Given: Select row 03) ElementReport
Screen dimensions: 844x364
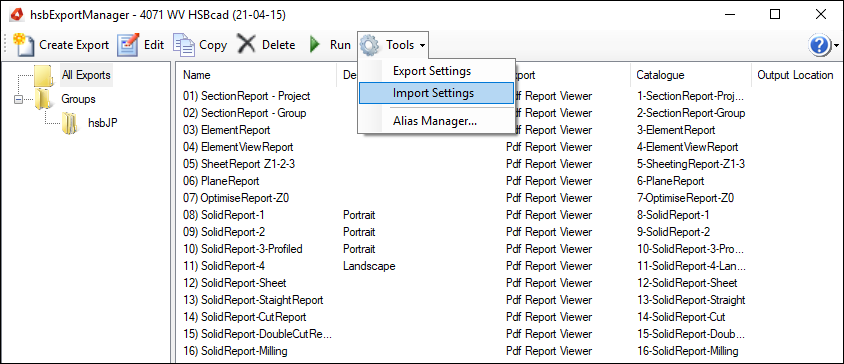Looking at the screenshot, I should click(x=227, y=130).
